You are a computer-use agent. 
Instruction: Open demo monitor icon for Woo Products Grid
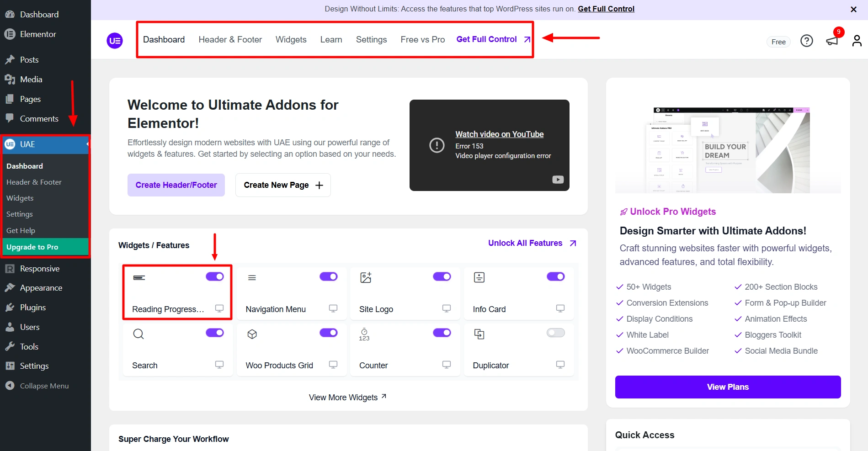pyautogui.click(x=333, y=365)
